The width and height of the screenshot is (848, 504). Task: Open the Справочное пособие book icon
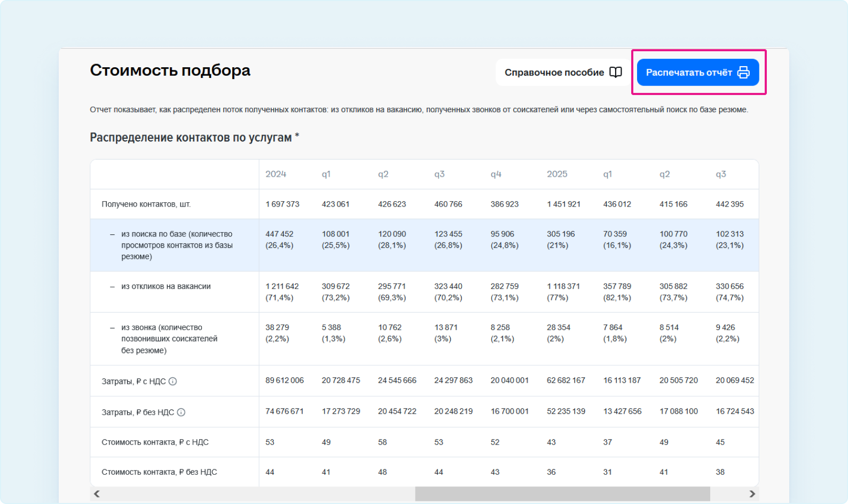616,72
